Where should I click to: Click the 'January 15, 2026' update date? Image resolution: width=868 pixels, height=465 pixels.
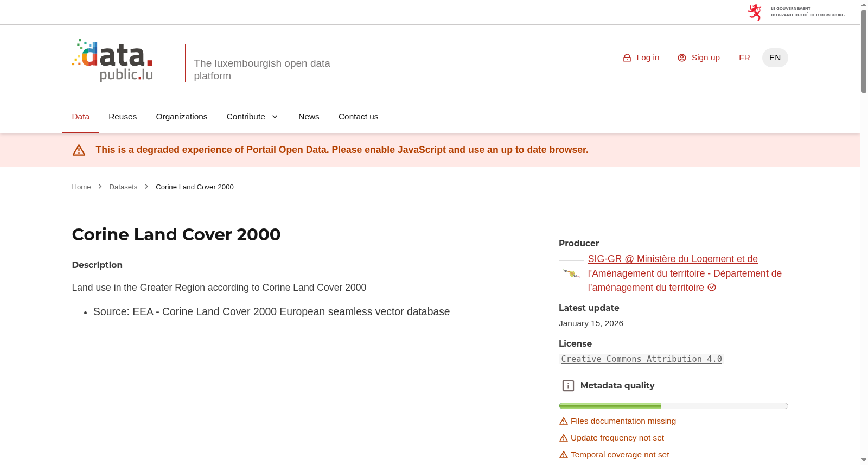pos(591,323)
